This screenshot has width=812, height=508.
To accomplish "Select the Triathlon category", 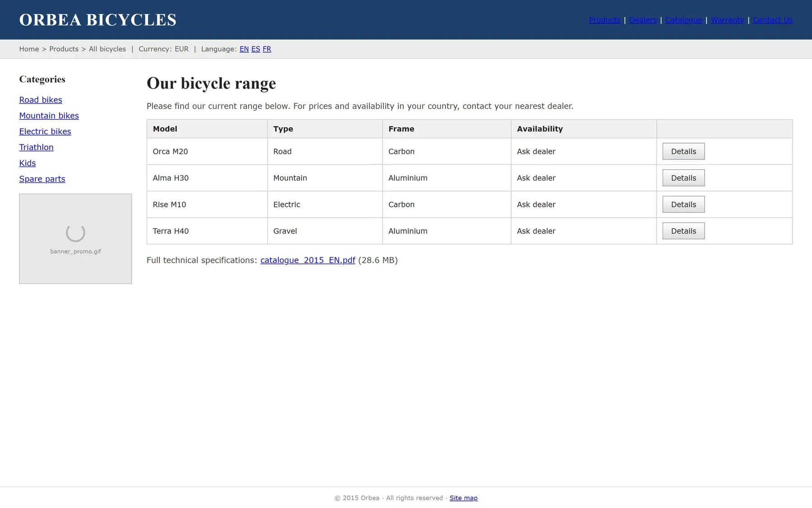I will click(x=36, y=147).
